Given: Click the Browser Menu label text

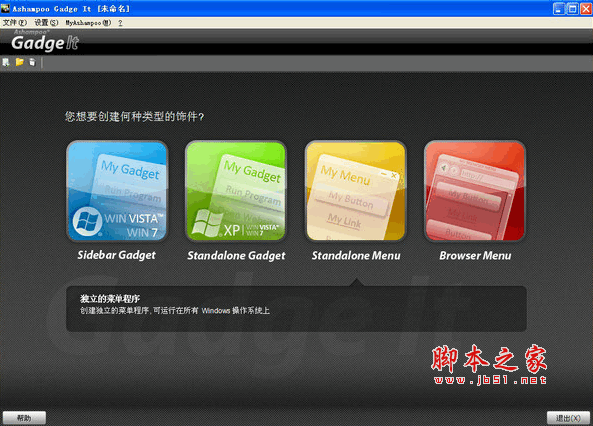Looking at the screenshot, I should [475, 256].
